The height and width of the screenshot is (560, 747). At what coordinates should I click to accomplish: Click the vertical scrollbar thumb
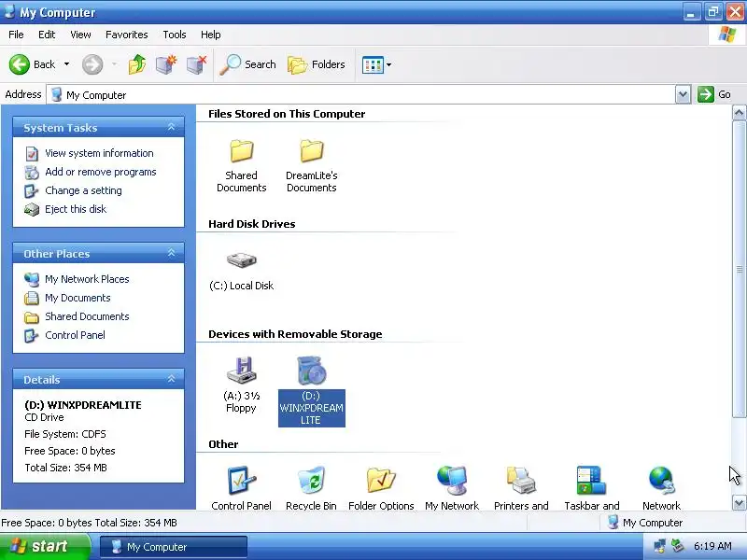pyautogui.click(x=739, y=270)
